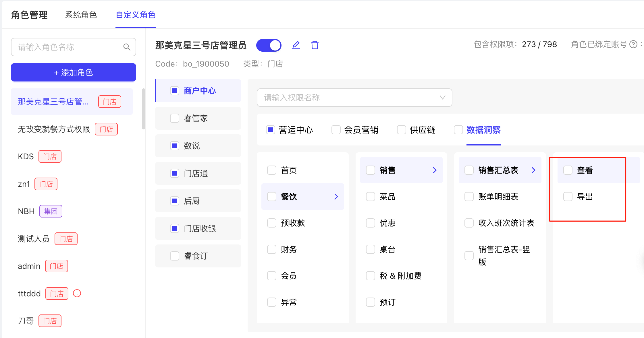
Task: Switch to the 营运中心 tab
Action: click(x=296, y=130)
